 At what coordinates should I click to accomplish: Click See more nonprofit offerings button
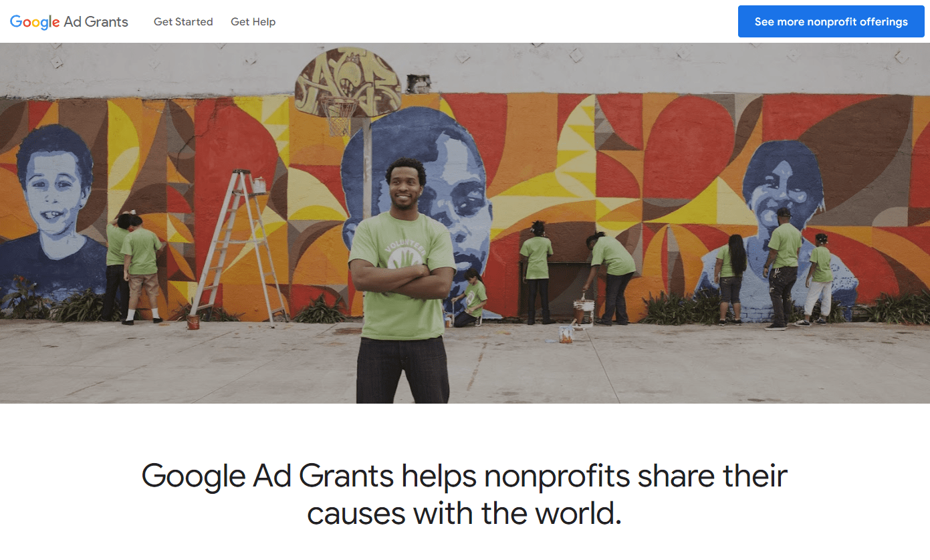click(x=831, y=21)
